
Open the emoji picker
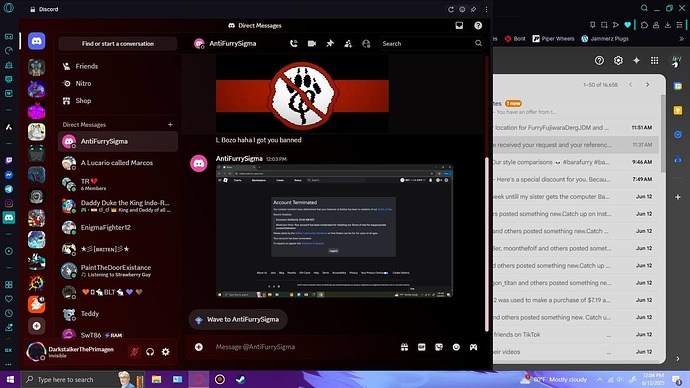(x=456, y=347)
